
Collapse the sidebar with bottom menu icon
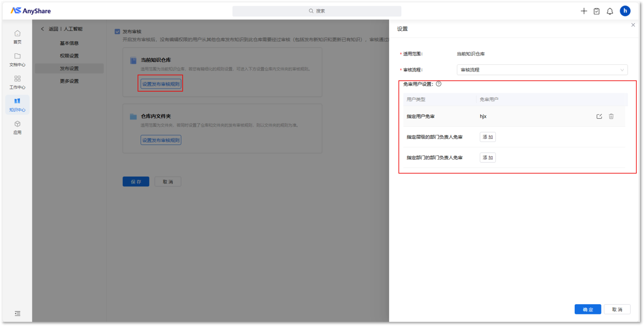[17, 314]
